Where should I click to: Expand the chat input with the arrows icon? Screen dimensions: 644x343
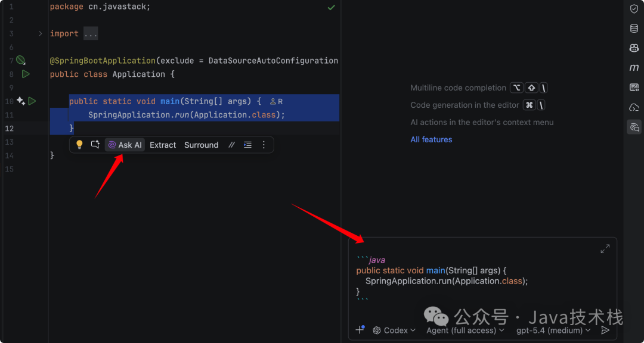click(x=605, y=249)
